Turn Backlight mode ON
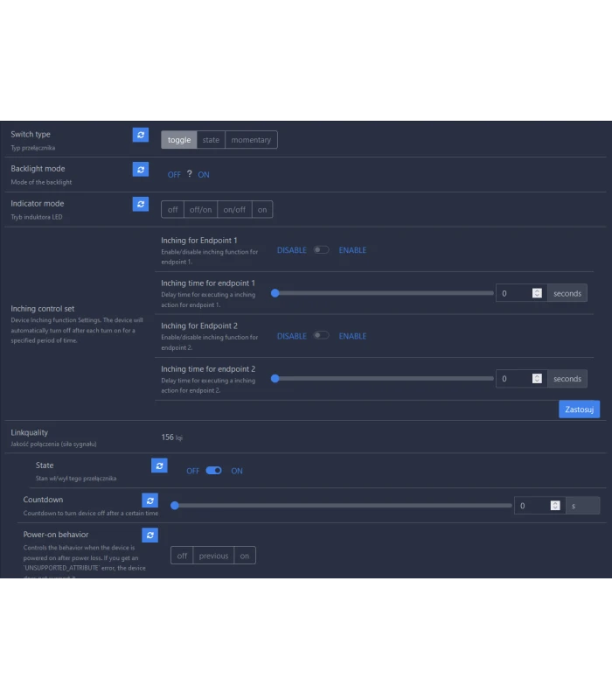The image size is (612, 700). tap(204, 175)
